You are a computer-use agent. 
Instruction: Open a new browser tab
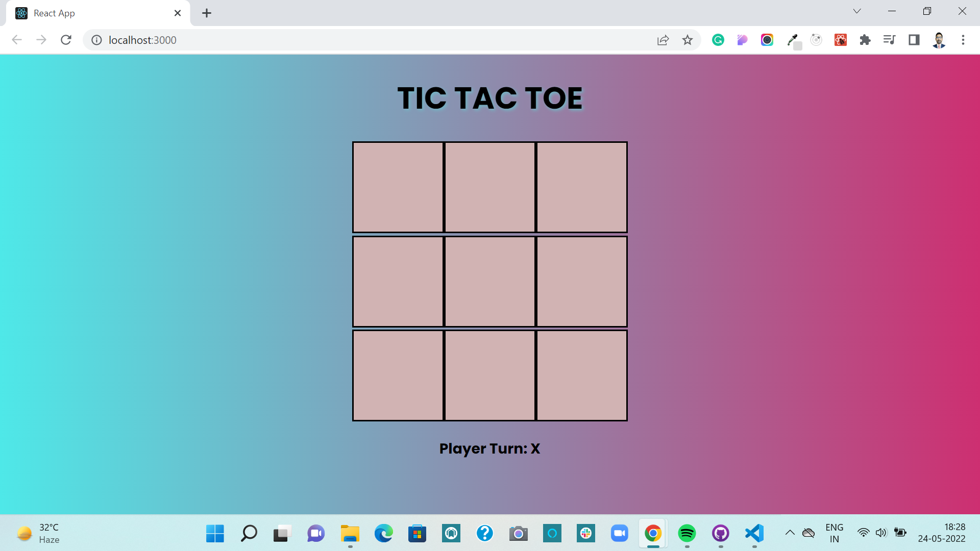pos(206,13)
